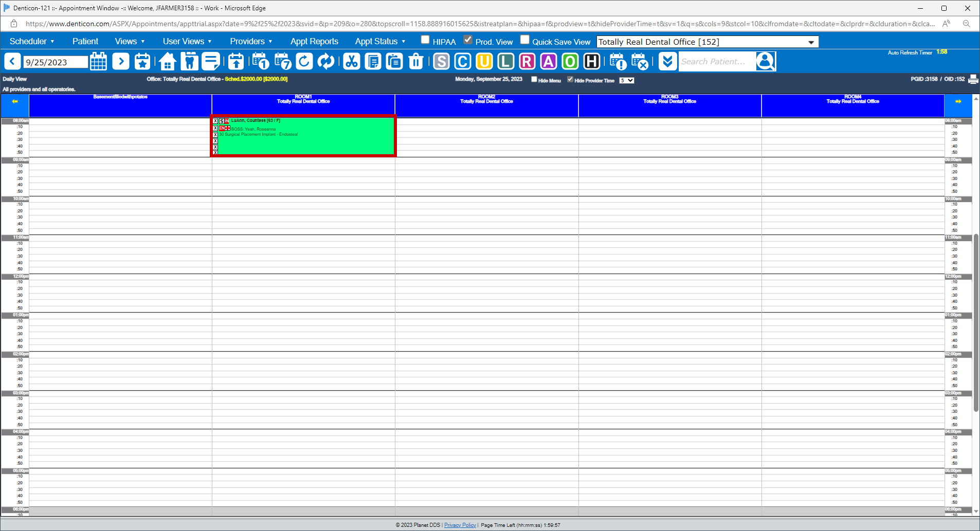980x531 pixels.
Task: Expand the Views menu
Action: [130, 41]
